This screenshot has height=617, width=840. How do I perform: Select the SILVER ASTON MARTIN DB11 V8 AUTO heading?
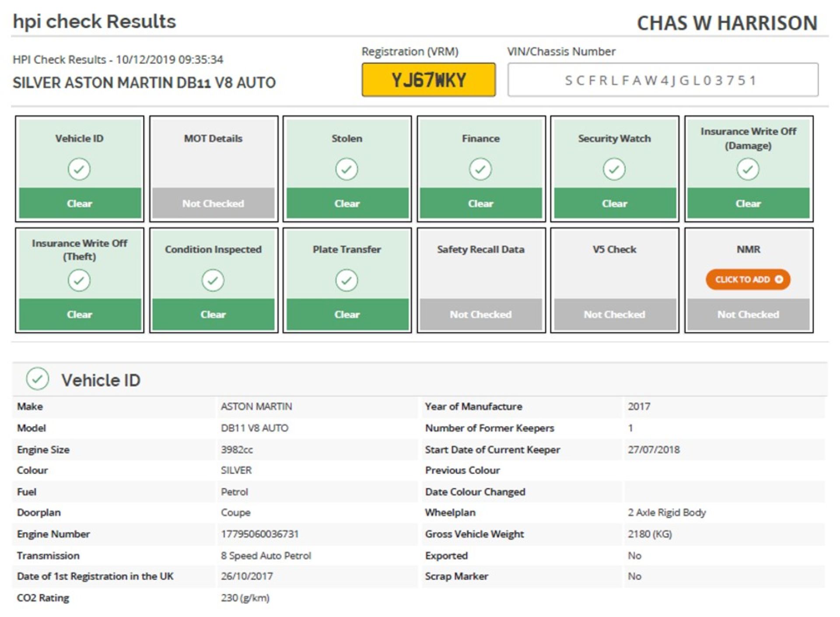(144, 82)
